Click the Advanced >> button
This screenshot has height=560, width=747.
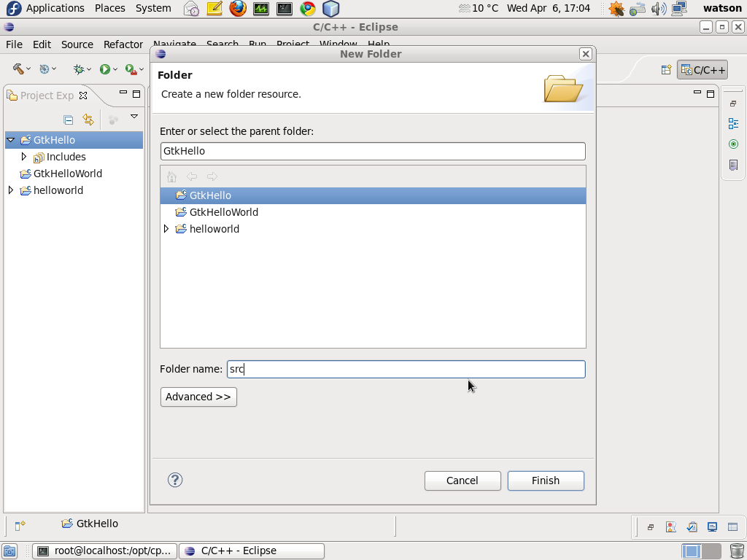198,397
